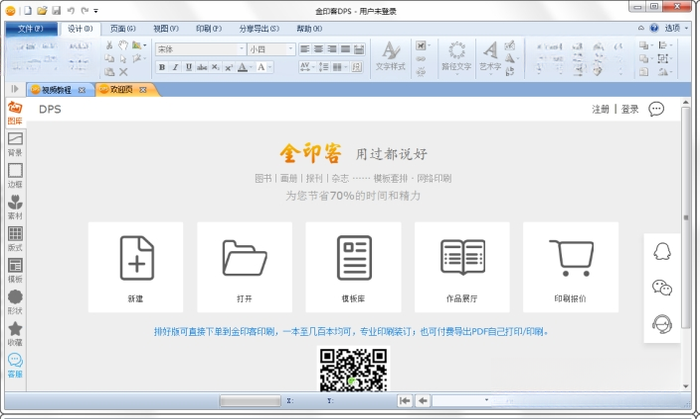The height and width of the screenshot is (419, 700).
Task: Click the 模板库 template library card
Action: (x=353, y=267)
